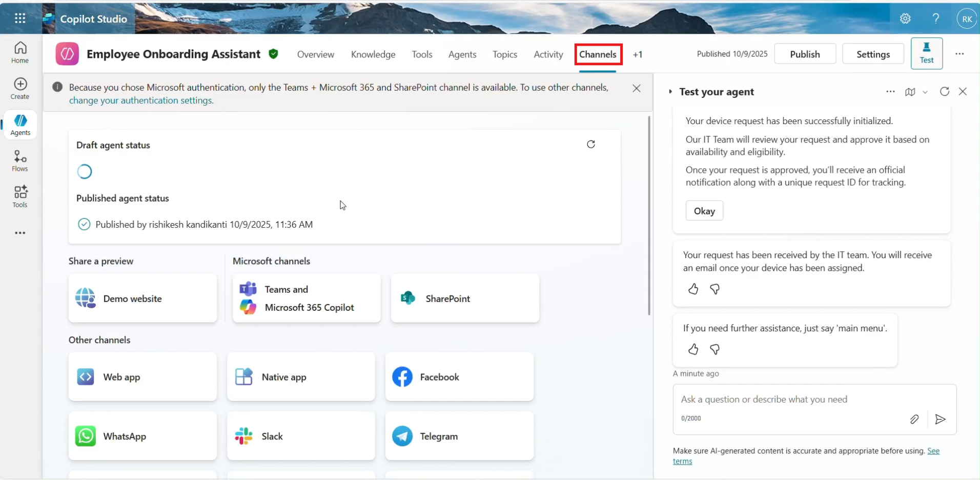Click the Publish button
Image resolution: width=980 pixels, height=480 pixels.
pos(805,54)
